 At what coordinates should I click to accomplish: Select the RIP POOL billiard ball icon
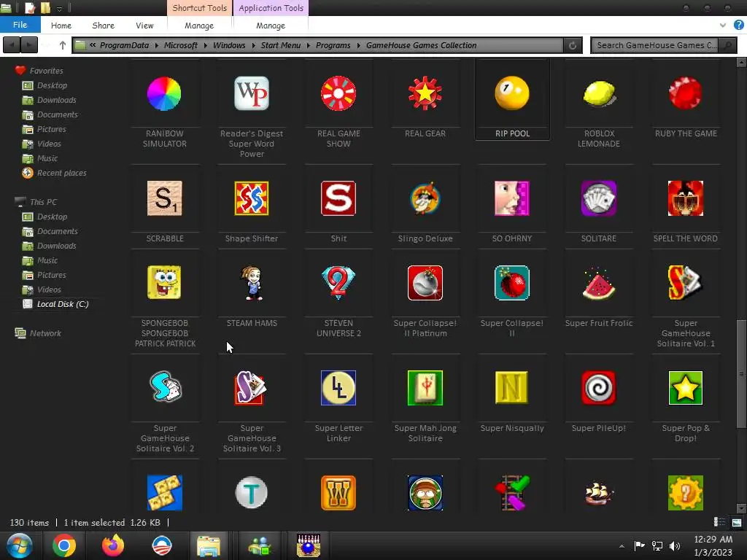512,93
